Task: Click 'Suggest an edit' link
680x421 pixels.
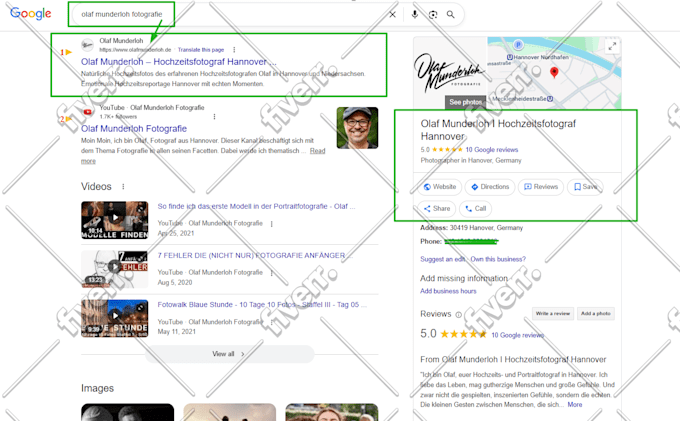Action: click(x=442, y=259)
